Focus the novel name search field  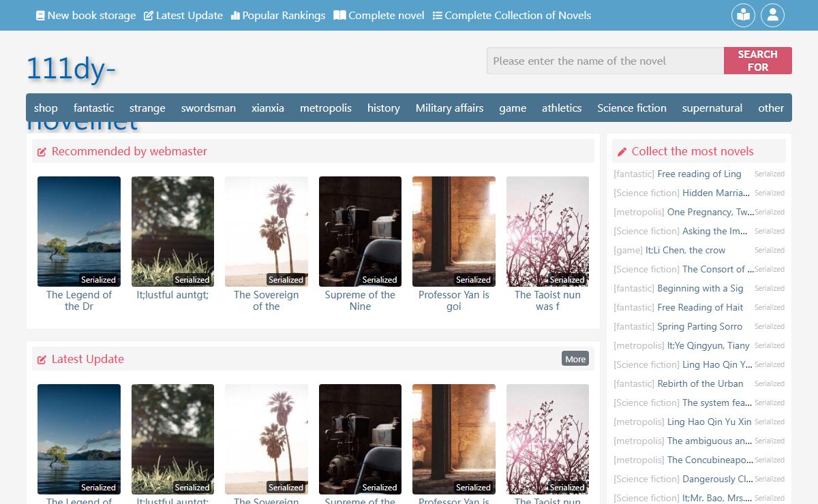coord(605,61)
